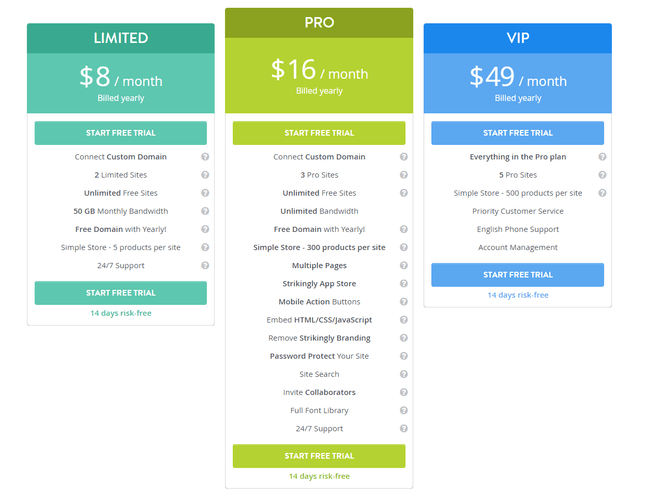The width and height of the screenshot is (645, 498).
Task: Open help icon next to Strikingly App Store
Action: (x=404, y=283)
